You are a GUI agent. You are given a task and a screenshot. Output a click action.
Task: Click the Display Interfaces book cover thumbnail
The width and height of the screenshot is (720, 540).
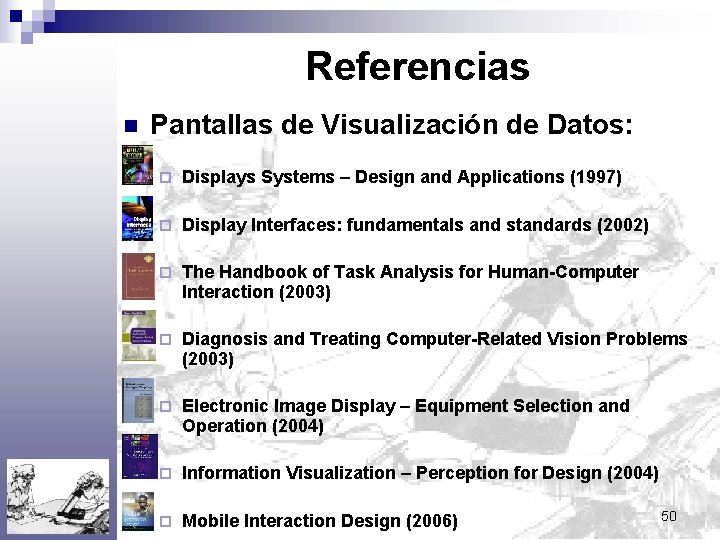pos(137,219)
